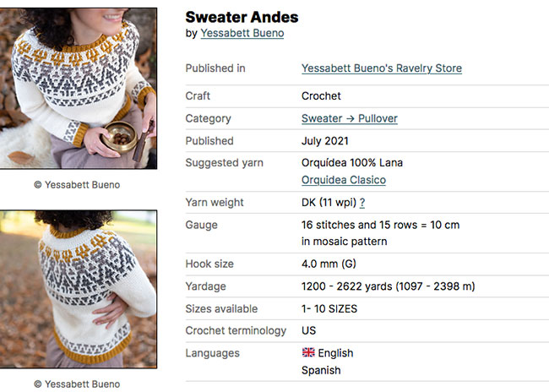Open the Sweater → Pullover category link
The height and width of the screenshot is (392, 549).
[x=349, y=119]
